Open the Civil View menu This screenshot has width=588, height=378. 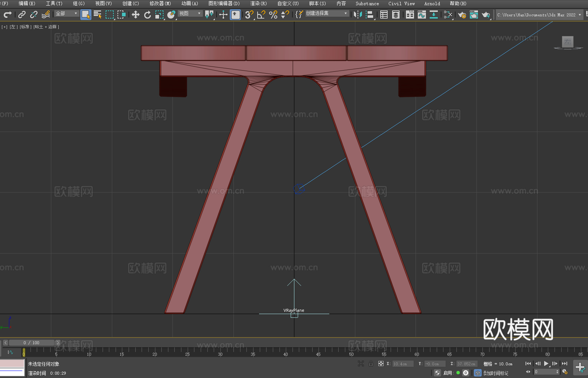[x=401, y=3]
